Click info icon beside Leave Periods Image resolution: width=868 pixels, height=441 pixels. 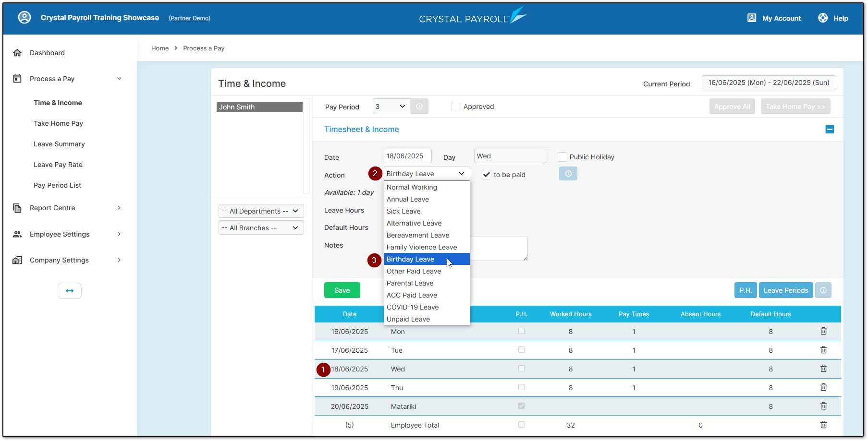tap(823, 290)
